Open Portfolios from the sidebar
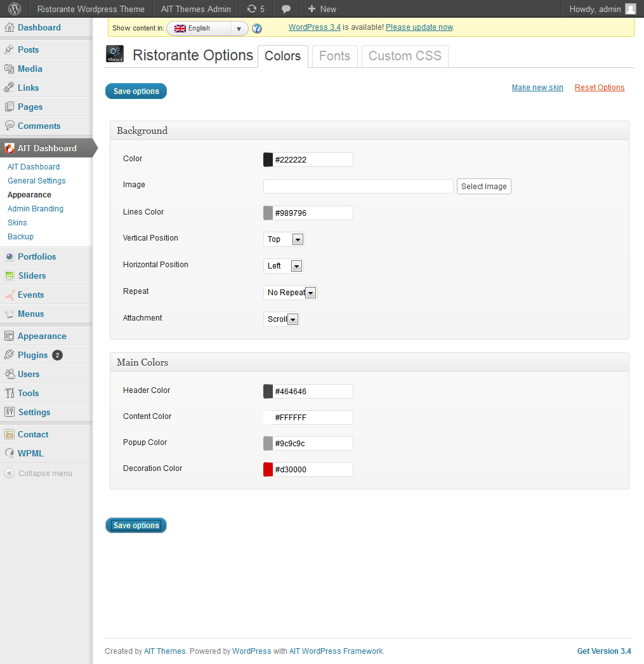 coord(37,256)
